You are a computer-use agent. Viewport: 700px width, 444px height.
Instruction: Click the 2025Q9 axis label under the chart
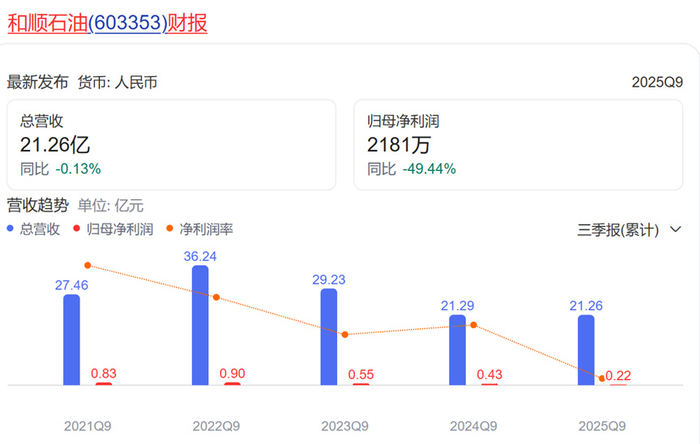pyautogui.click(x=602, y=426)
